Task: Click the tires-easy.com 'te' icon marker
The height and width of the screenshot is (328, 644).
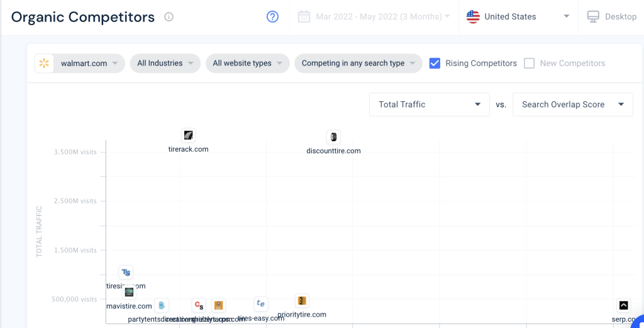Action: point(261,304)
